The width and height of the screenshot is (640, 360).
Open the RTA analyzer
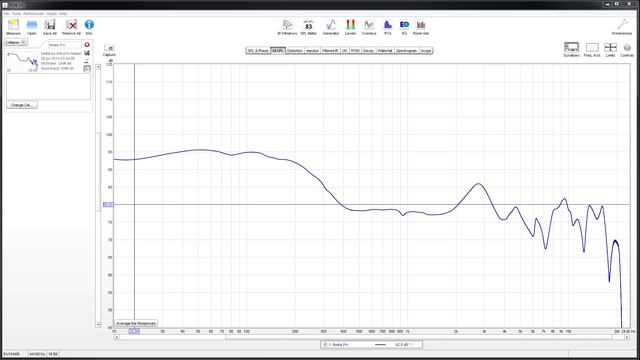pyautogui.click(x=388, y=25)
